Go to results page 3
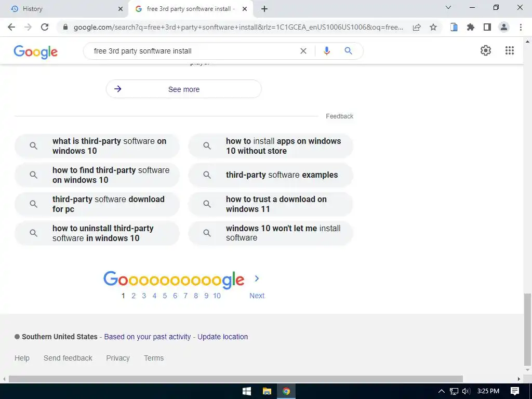This screenshot has width=532, height=399. coord(144,296)
